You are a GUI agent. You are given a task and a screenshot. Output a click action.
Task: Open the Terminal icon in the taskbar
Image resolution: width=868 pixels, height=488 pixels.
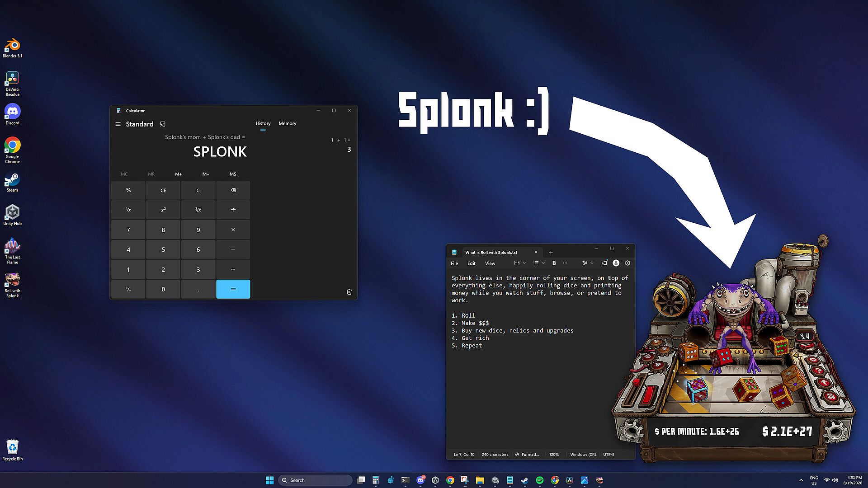406,480
